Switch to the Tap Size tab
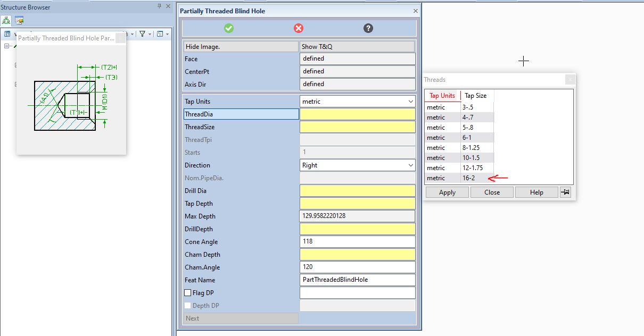The width and height of the screenshot is (644, 336). (x=476, y=95)
